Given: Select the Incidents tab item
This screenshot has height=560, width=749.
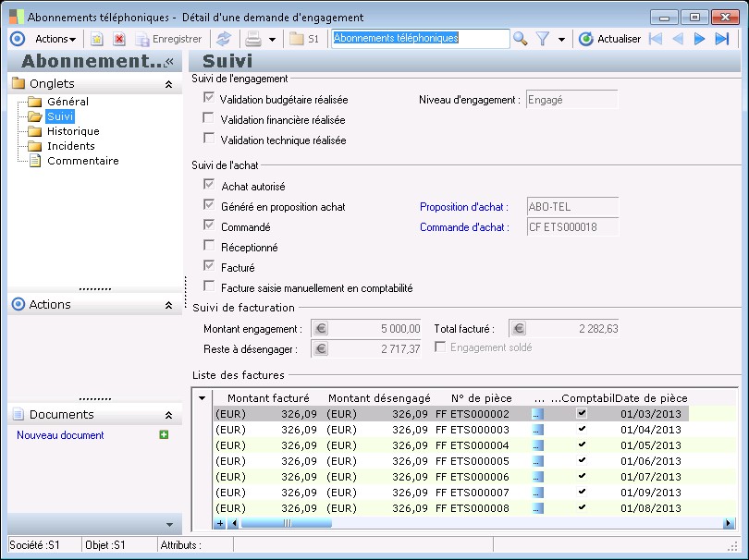Looking at the screenshot, I should point(71,146).
